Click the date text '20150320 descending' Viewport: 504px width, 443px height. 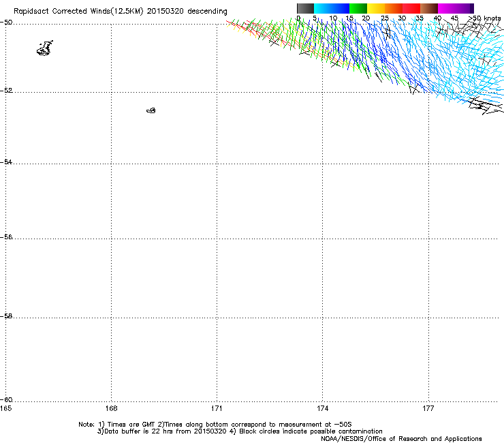click(187, 11)
